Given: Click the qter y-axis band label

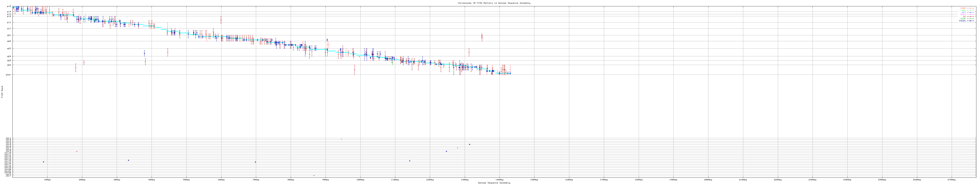Looking at the screenshot, I should (8, 75).
